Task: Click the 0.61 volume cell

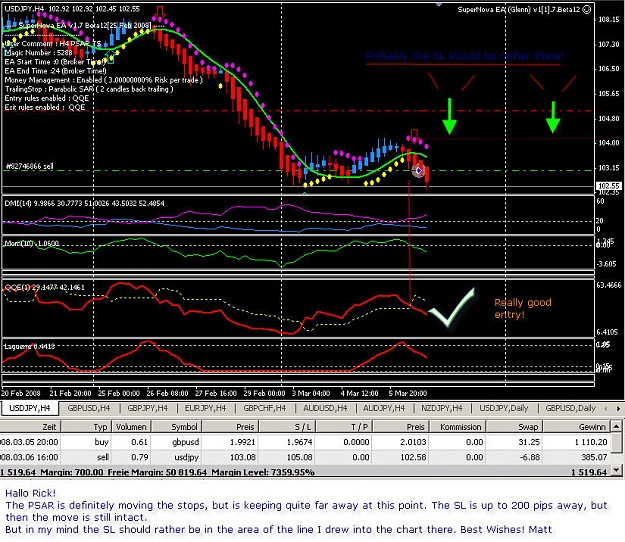Action: tap(140, 442)
